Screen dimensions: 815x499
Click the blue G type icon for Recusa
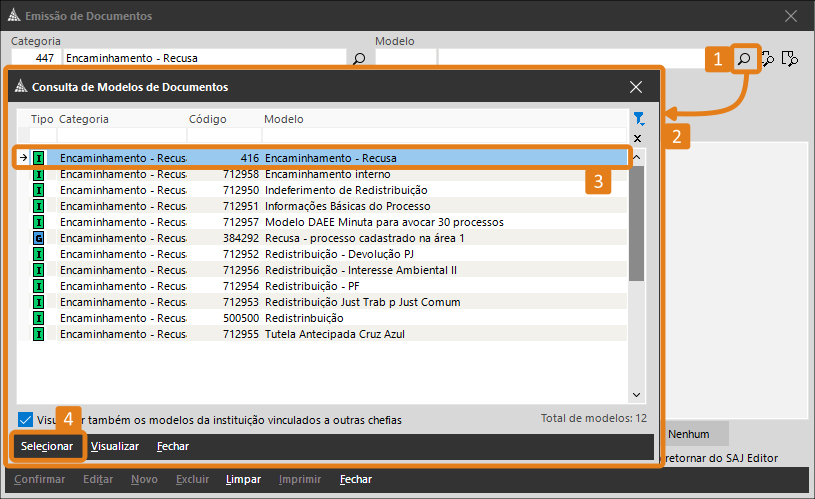coord(39,238)
